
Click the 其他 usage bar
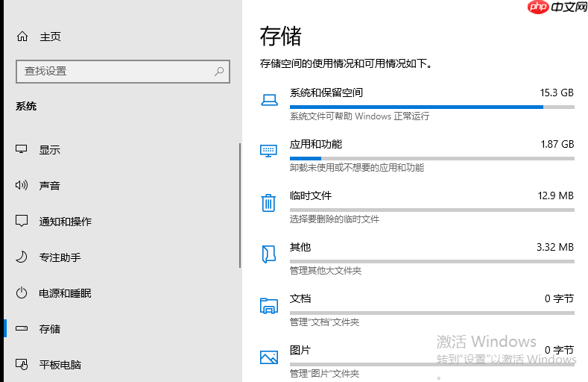432,261
